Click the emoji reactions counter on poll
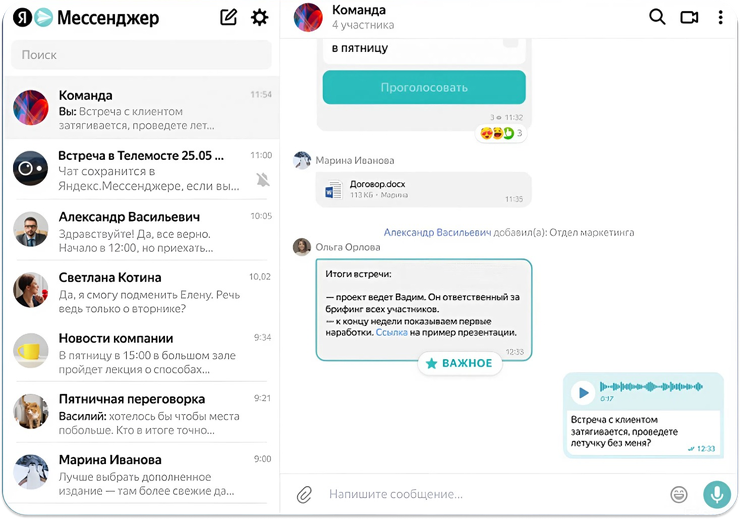740x519 pixels. [502, 134]
